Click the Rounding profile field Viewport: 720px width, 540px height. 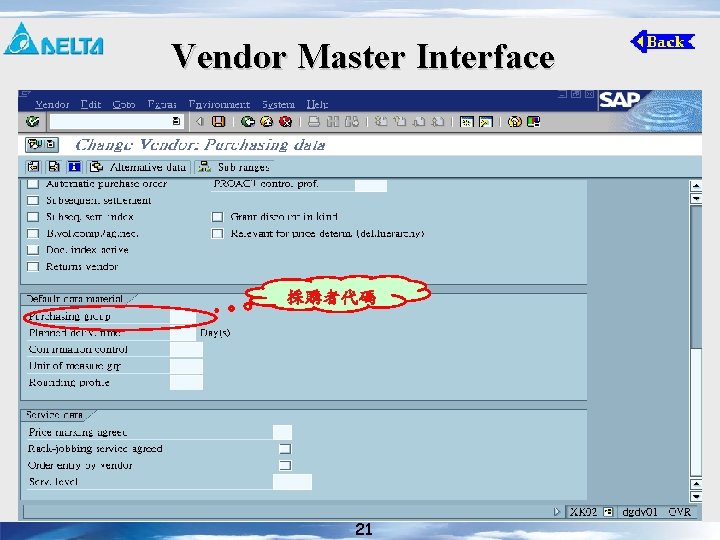tap(186, 382)
